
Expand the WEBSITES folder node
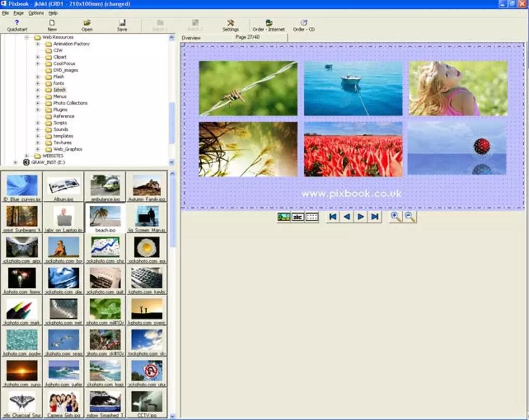[26, 156]
